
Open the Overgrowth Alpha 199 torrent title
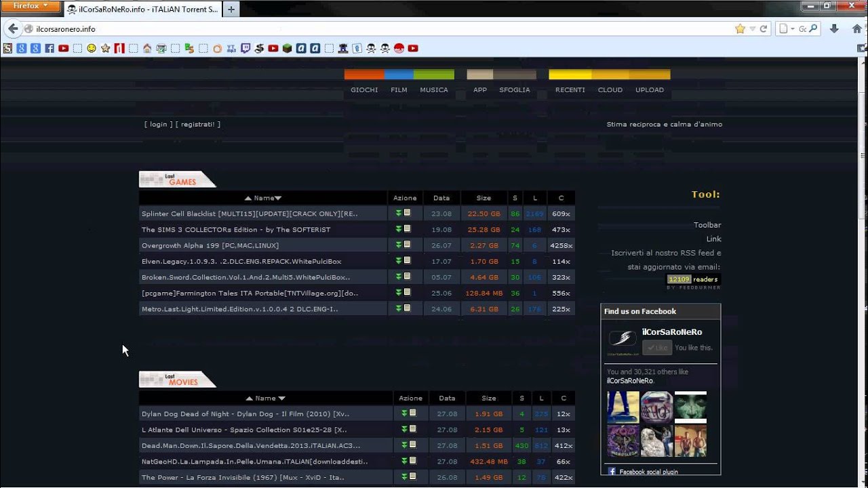(210, 245)
